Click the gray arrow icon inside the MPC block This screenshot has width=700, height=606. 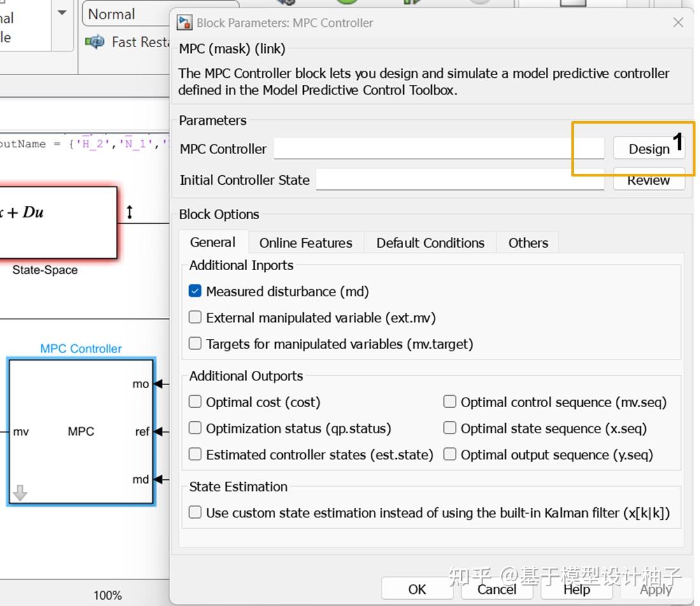click(20, 492)
